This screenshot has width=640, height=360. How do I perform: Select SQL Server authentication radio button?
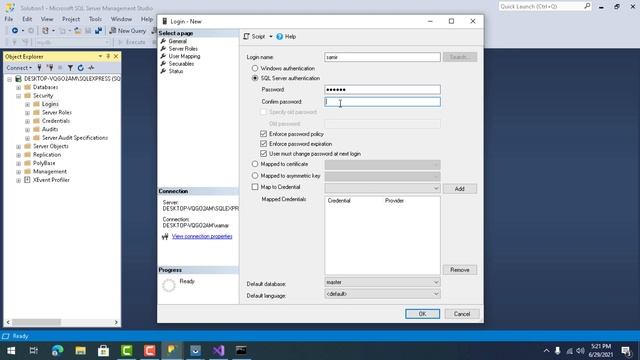(x=255, y=78)
